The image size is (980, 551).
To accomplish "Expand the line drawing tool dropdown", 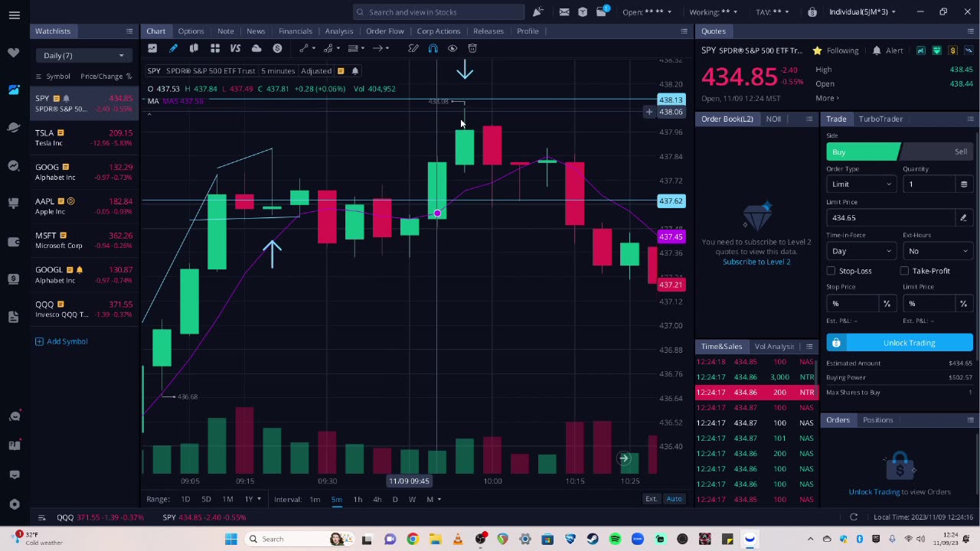I will point(314,48).
